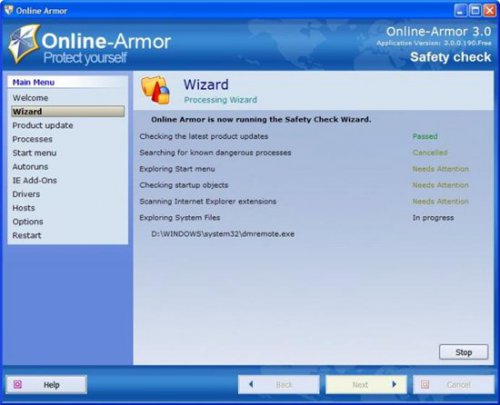Select the Restart menu item

coord(27,235)
